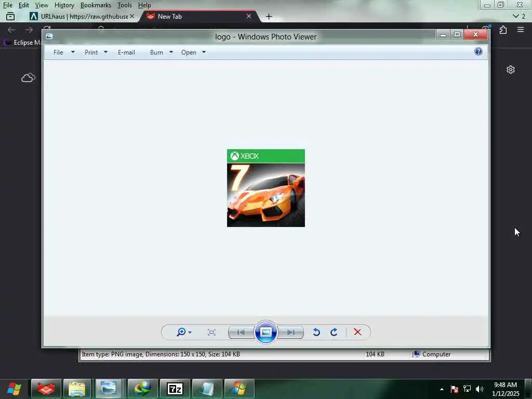532x399 pixels.
Task: Click the browser forward arrow
Action: point(29,30)
